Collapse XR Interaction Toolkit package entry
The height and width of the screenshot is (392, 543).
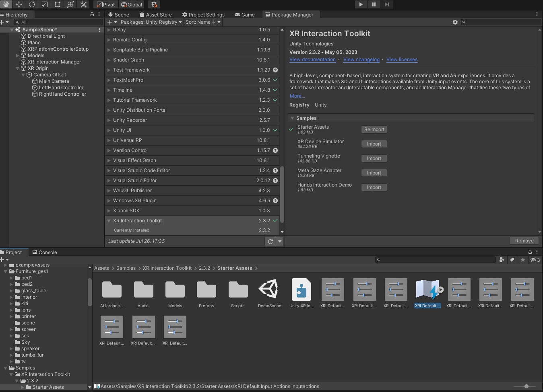click(109, 221)
